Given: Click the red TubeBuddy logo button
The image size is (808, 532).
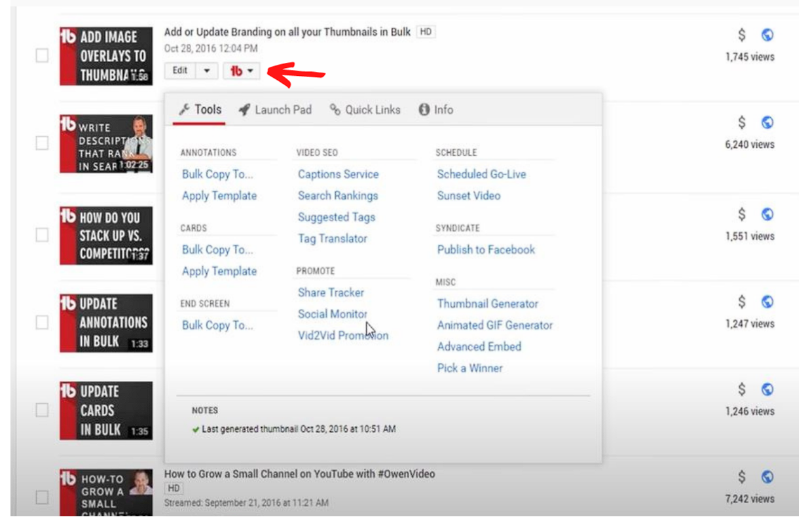Looking at the screenshot, I should tap(236, 70).
